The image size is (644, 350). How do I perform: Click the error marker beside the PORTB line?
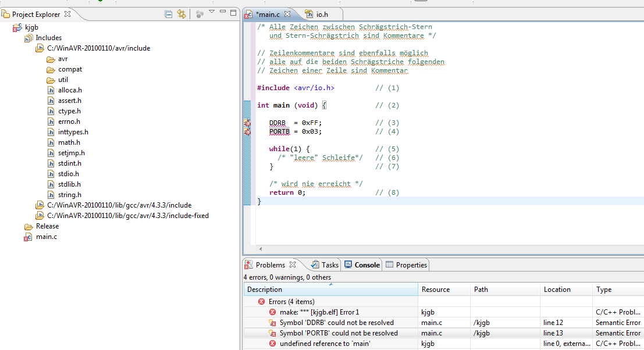(x=247, y=132)
